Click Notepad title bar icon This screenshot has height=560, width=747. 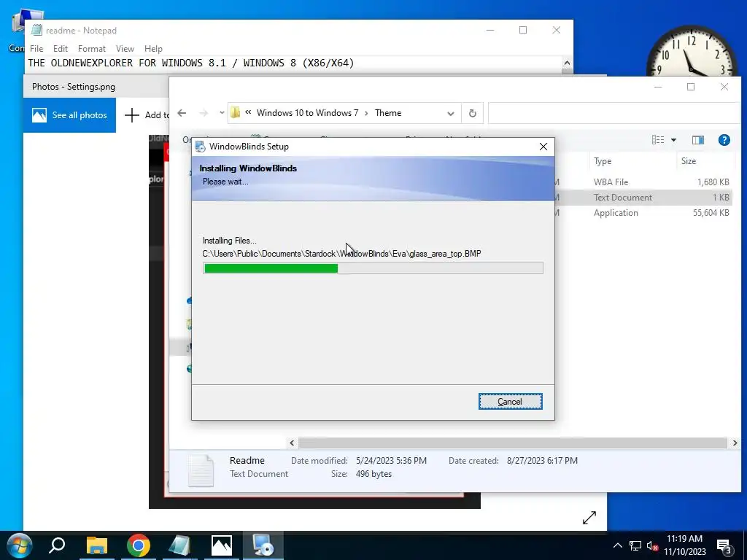coord(36,30)
